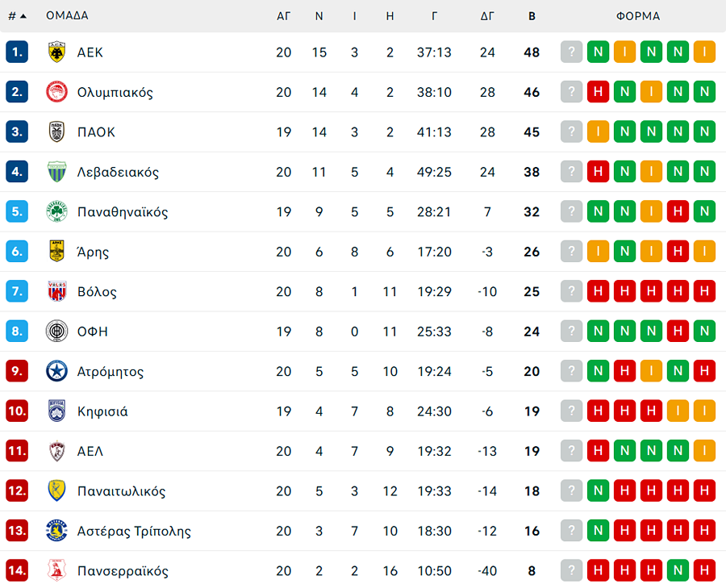Click the Αστέρας Τρίπολης team crest
The width and height of the screenshot is (726, 588).
(x=57, y=532)
